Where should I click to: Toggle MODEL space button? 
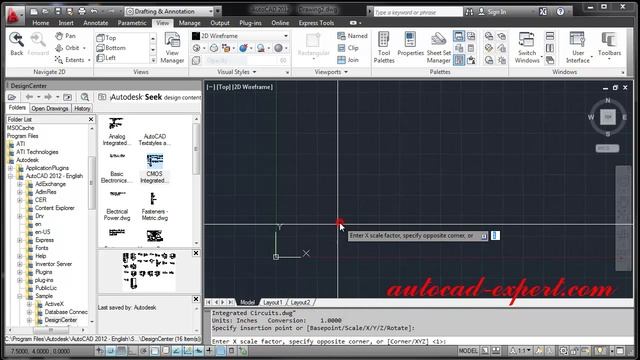[468, 351]
